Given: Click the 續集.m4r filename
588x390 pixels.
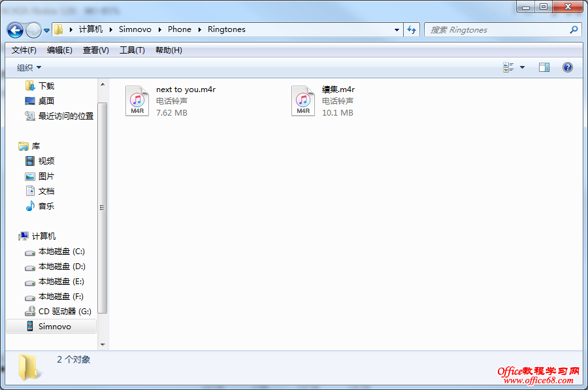Looking at the screenshot, I should click(x=338, y=89).
